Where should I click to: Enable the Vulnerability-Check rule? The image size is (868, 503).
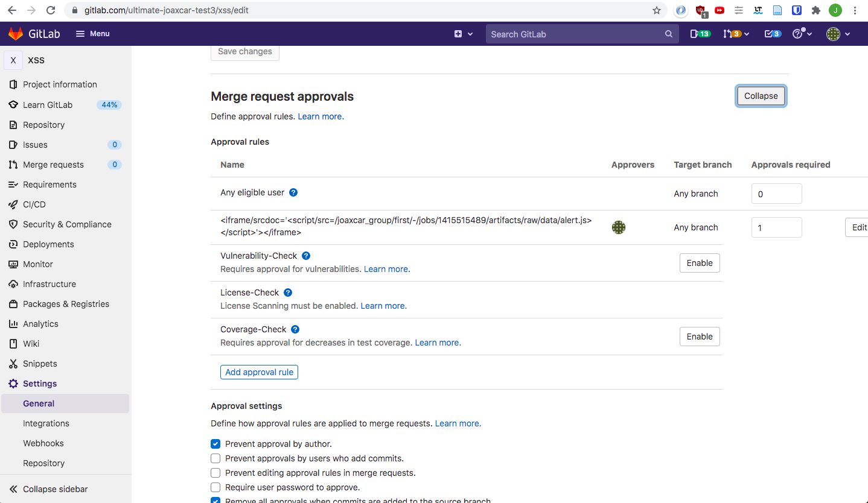(x=700, y=263)
